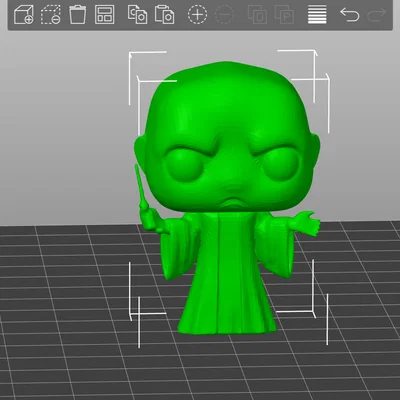Screen dimensions: 400x400
Task: Click the Split to objects icon
Action: tap(257, 15)
